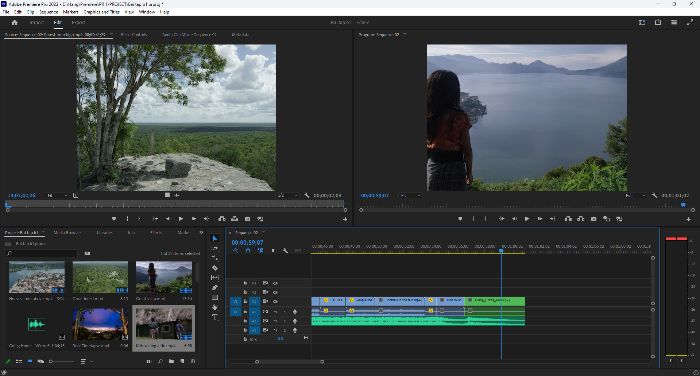The height and width of the screenshot is (376, 700).
Task: Expand Project panel tabs overflow chevron
Action: tap(201, 233)
